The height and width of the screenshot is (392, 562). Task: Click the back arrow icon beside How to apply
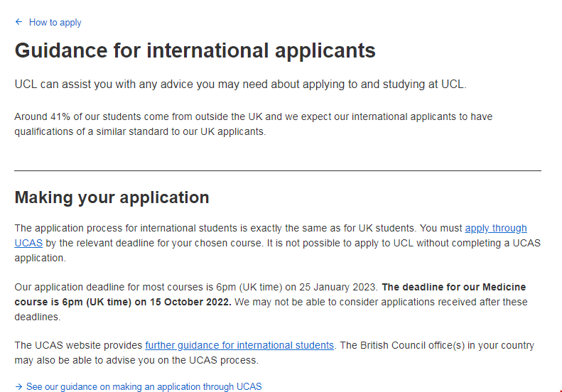coord(18,22)
